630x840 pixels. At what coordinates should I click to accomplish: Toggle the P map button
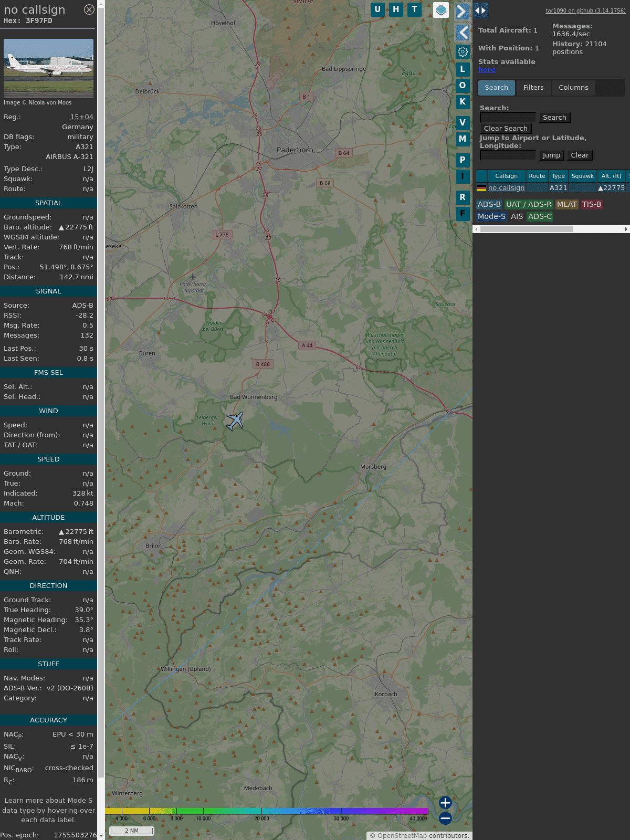tap(463, 160)
